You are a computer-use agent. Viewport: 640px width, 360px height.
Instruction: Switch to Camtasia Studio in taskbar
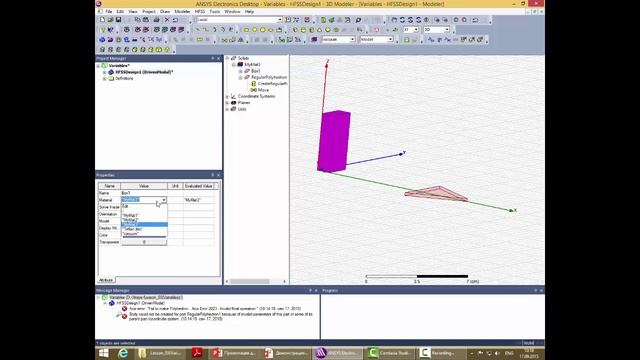[x=389, y=353]
